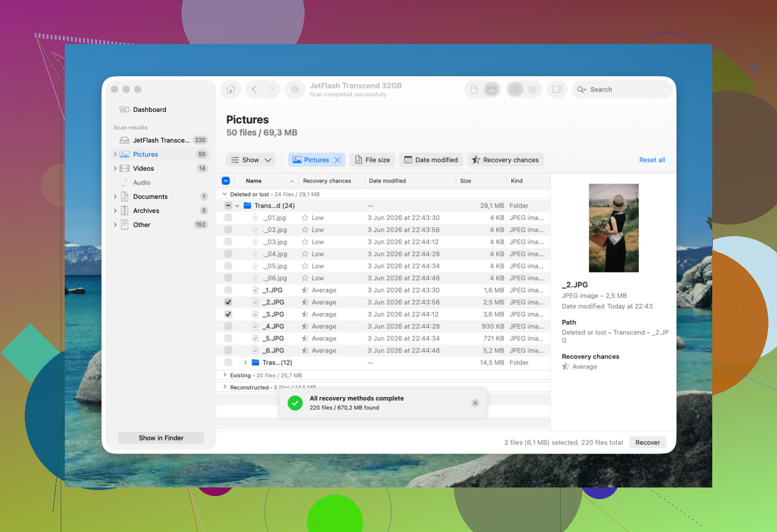Viewport: 777px width, 532px height.
Task: Click the Search field
Action: tap(622, 90)
